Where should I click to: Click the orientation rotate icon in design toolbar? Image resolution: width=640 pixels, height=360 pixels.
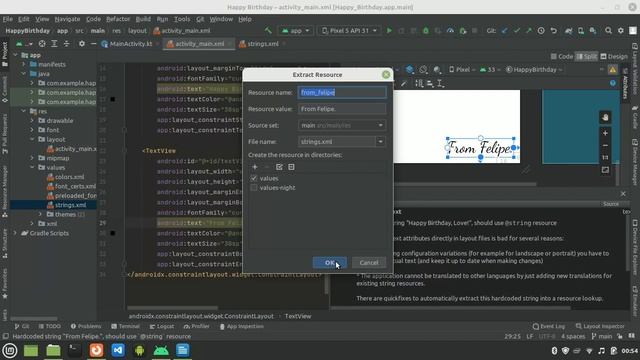423,70
